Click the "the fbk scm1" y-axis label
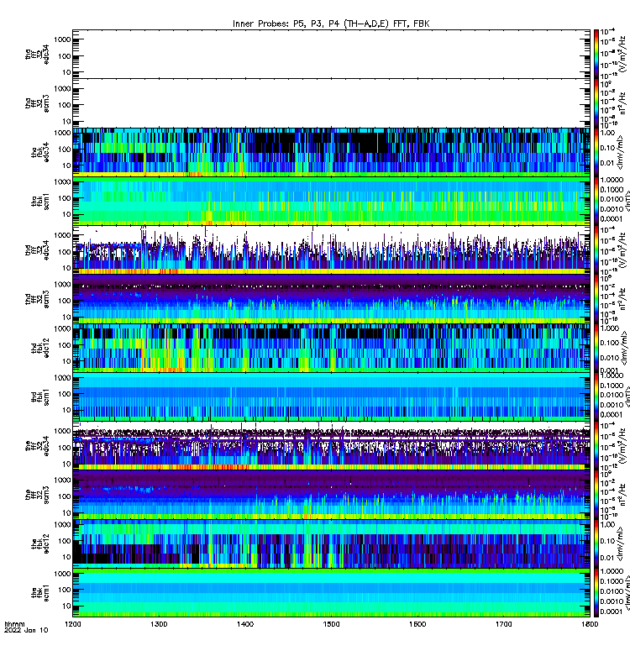Image resolution: width=630 pixels, height=672 pixels. pyautogui.click(x=40, y=592)
